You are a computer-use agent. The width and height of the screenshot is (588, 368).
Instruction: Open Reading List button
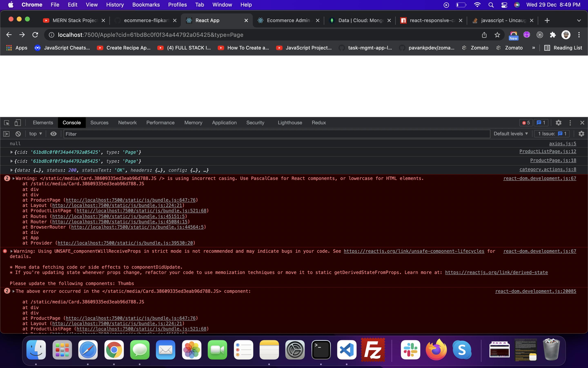point(563,48)
